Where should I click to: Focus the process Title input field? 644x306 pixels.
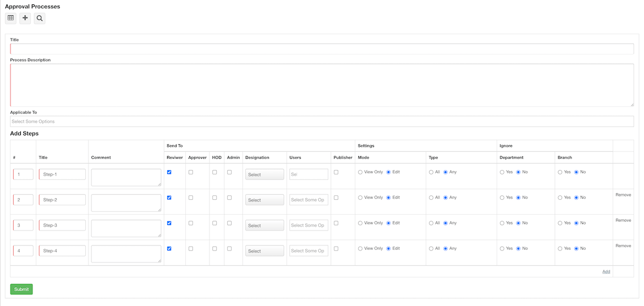[x=322, y=49]
